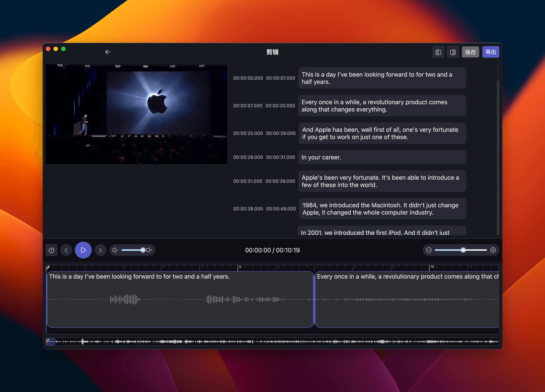This screenshot has height=392, width=545.
Task: Jump to previous subtitle segment
Action: pos(66,250)
